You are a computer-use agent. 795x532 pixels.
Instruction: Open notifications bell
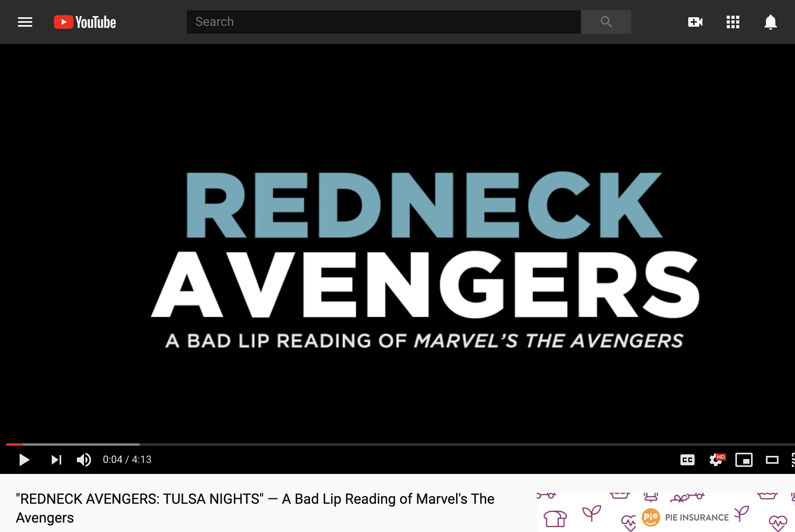[x=770, y=22]
